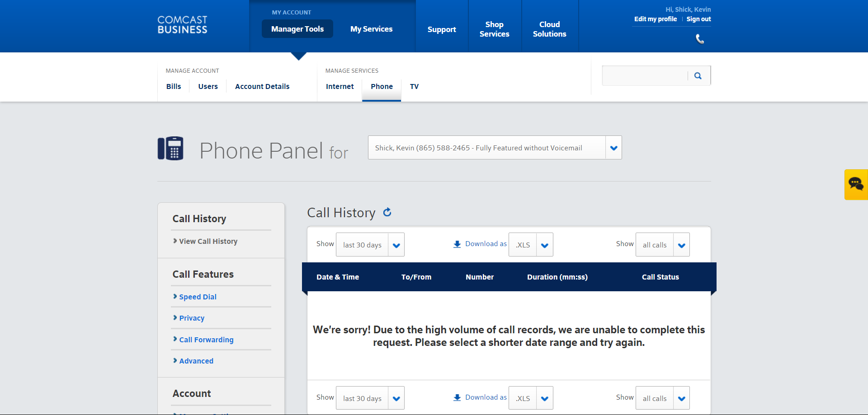Screen dimensions: 868x415
Task: Refresh Call History with the reload icon
Action: click(x=387, y=212)
